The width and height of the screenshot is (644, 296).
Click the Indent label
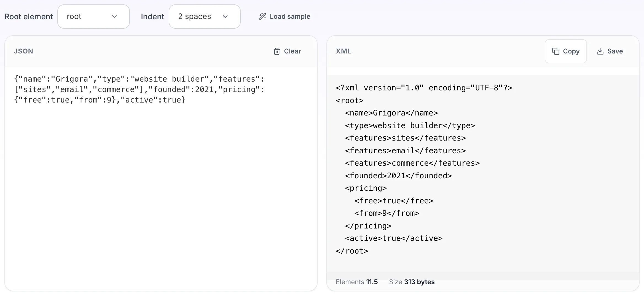[152, 17]
